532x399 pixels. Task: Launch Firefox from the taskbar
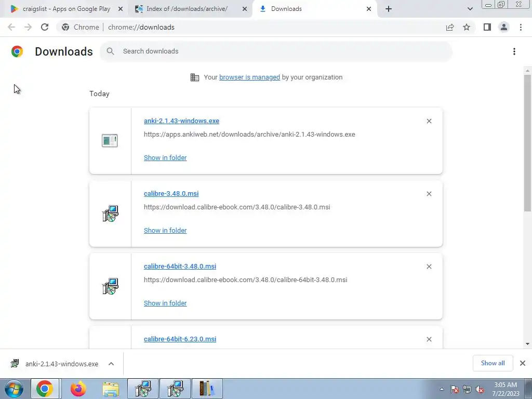click(78, 389)
